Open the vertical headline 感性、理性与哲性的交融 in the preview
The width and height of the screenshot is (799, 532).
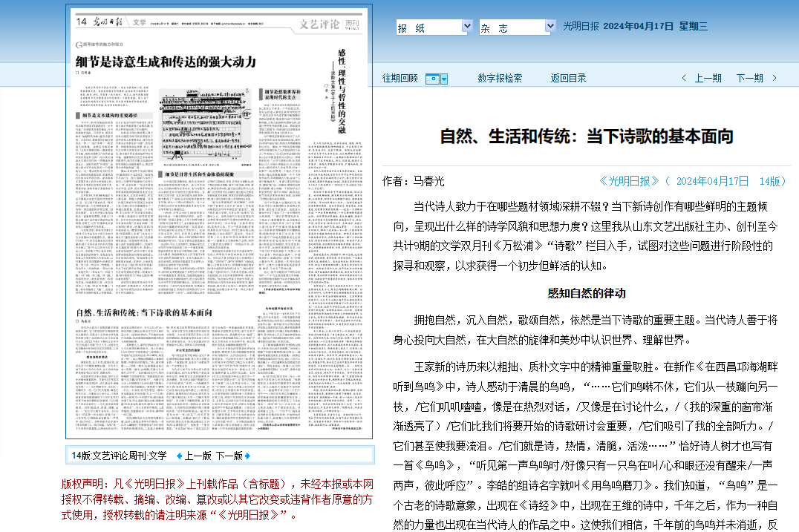pos(342,92)
